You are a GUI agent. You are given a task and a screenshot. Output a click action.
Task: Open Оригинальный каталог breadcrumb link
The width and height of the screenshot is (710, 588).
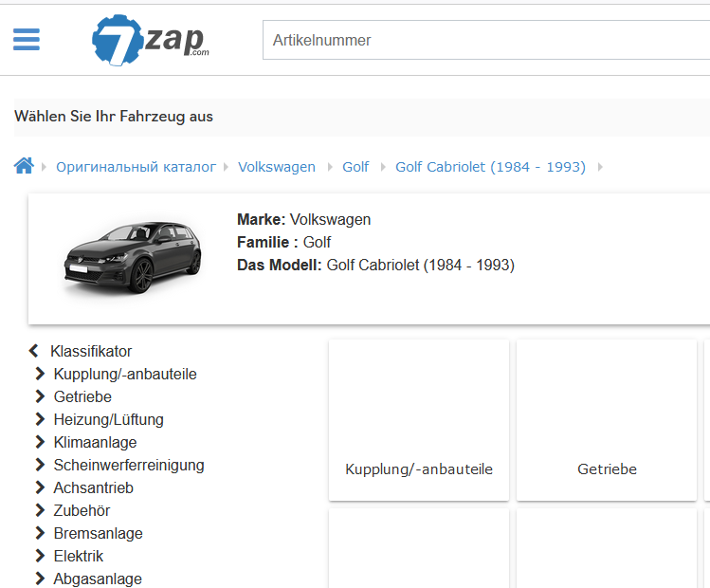[136, 167]
